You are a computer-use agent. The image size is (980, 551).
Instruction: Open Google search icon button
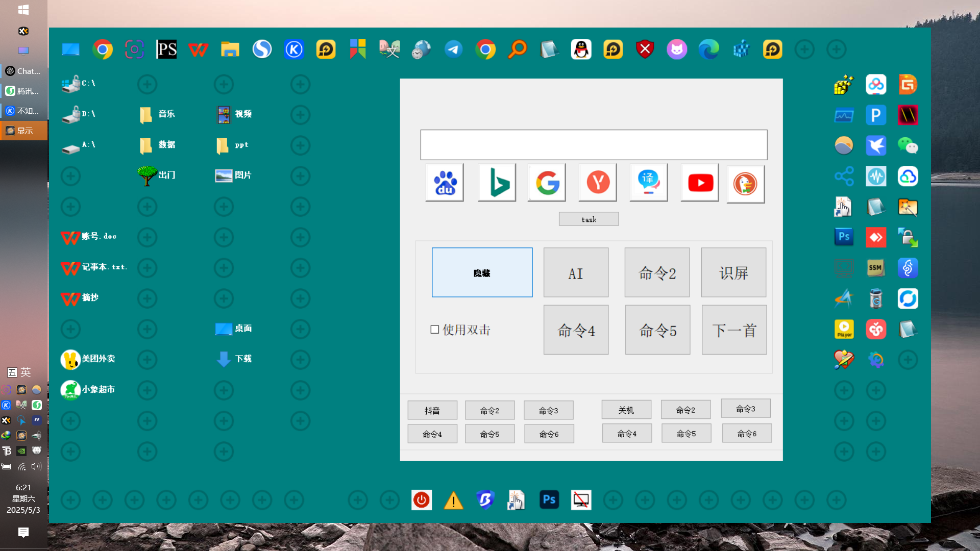click(547, 183)
